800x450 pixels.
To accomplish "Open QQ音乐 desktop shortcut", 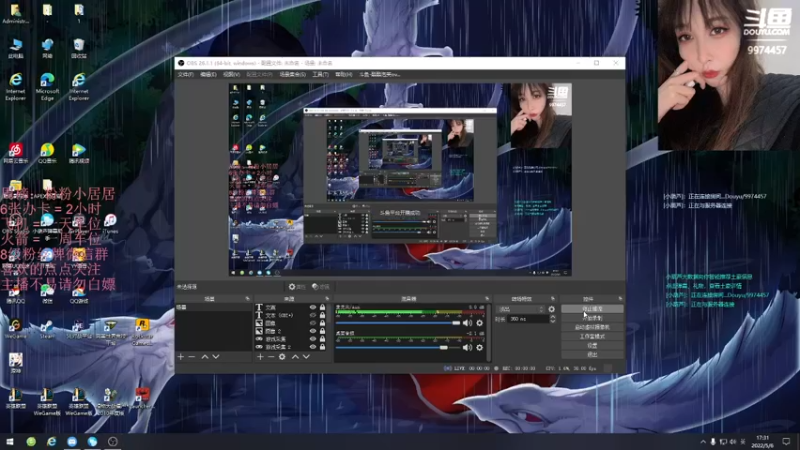I will [47, 153].
